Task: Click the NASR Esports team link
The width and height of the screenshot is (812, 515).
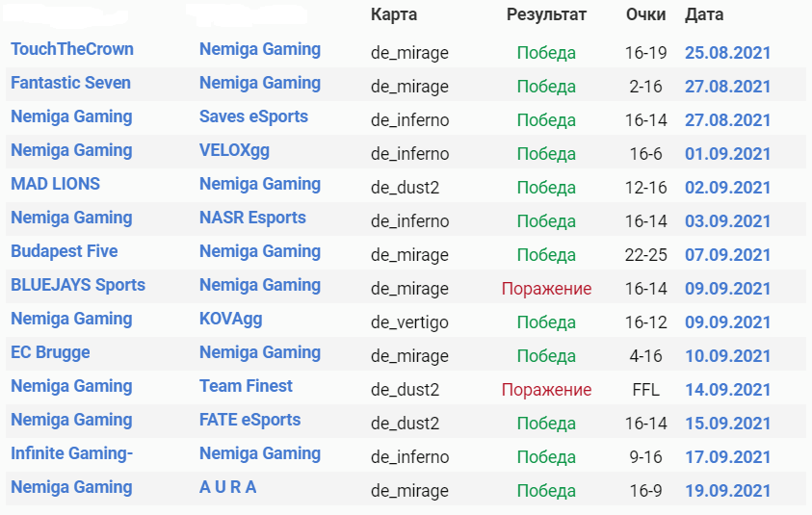Action: point(252,218)
